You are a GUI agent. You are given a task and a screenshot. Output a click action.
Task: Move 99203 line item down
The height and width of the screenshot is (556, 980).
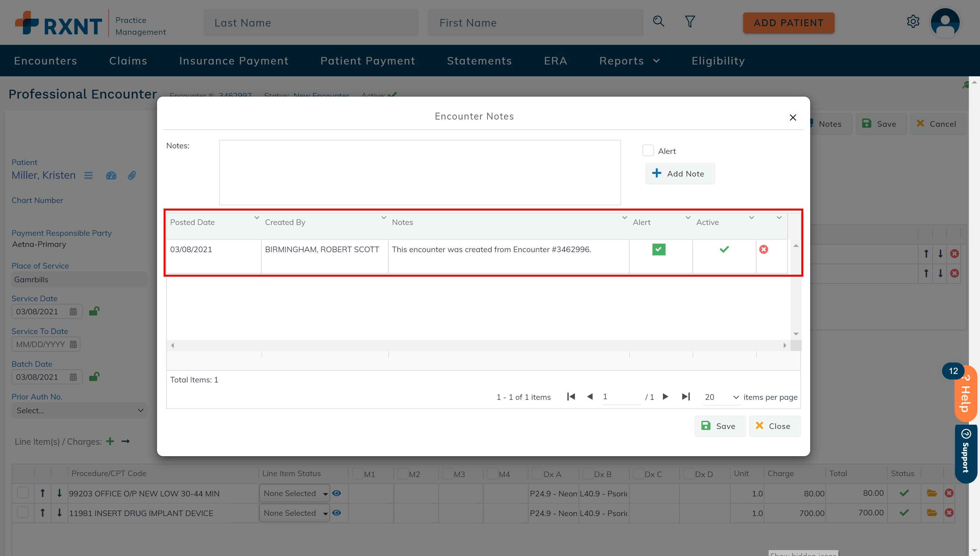point(59,493)
